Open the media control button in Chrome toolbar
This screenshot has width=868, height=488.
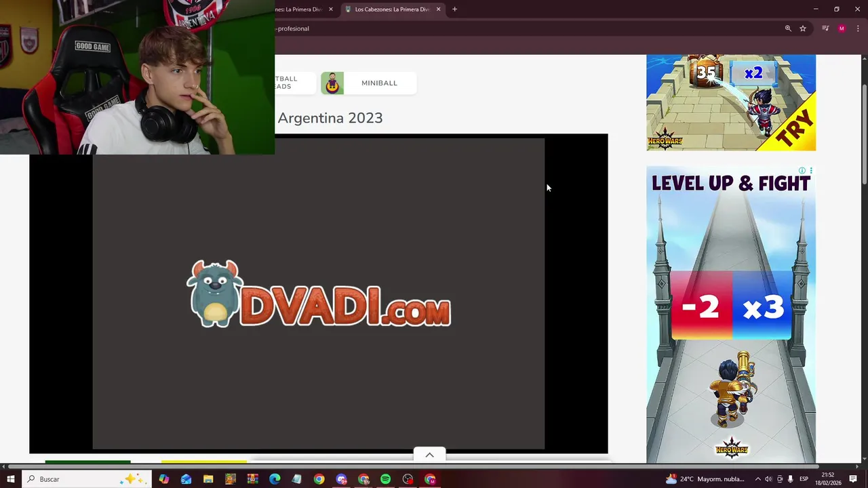point(825,28)
